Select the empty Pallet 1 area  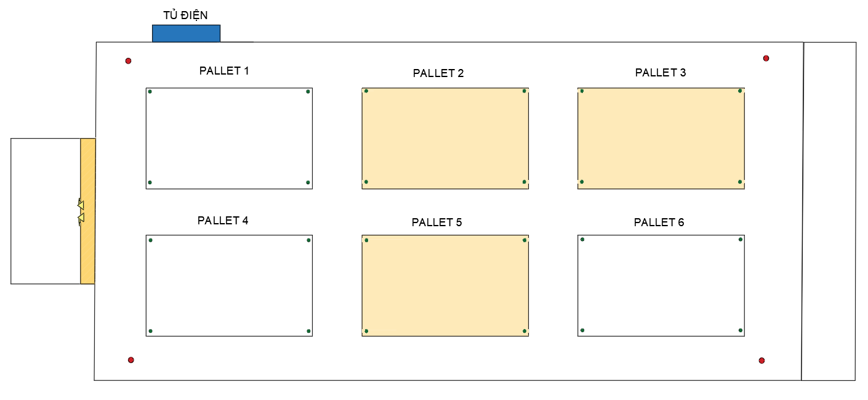(229, 138)
